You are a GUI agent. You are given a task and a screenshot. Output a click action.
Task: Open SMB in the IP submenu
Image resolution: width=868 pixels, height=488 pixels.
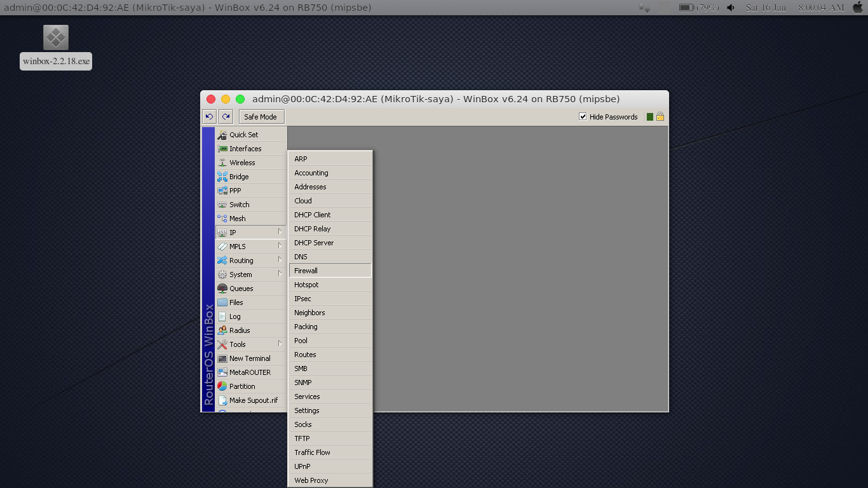coord(330,369)
